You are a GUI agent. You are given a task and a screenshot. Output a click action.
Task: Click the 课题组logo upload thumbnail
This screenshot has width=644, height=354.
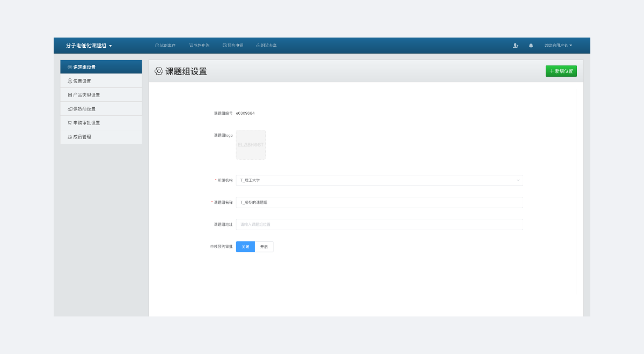pyautogui.click(x=251, y=145)
